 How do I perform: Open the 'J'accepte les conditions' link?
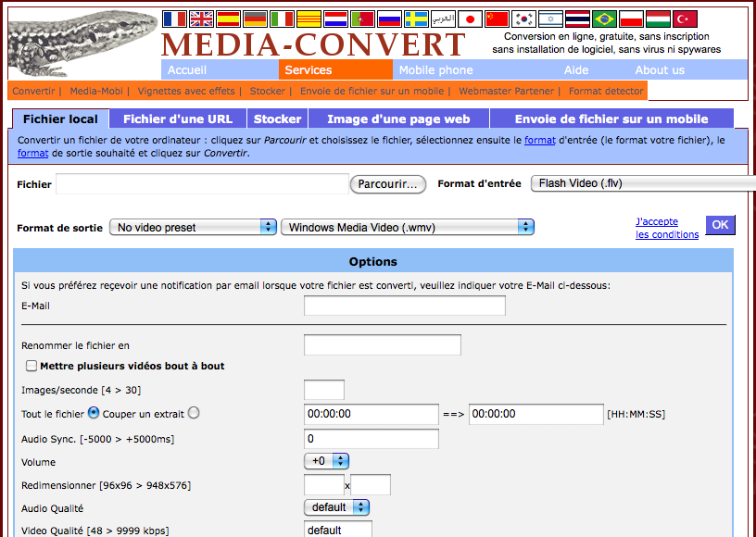[667, 228]
